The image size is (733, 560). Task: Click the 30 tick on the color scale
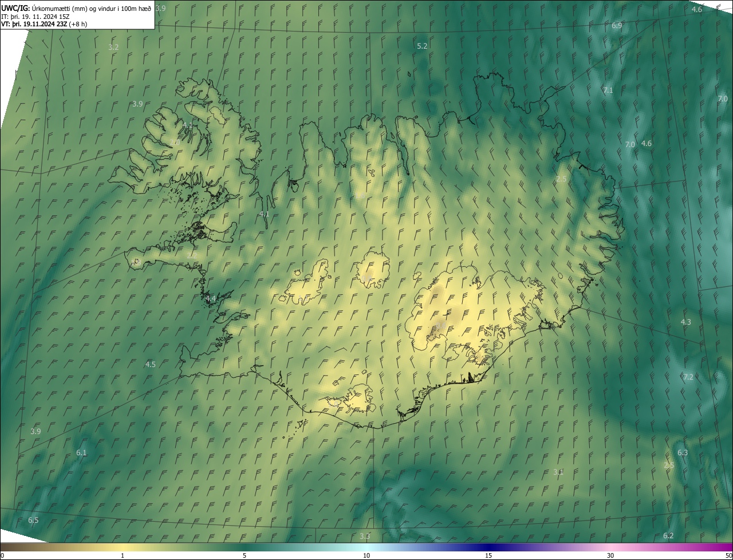(610, 556)
